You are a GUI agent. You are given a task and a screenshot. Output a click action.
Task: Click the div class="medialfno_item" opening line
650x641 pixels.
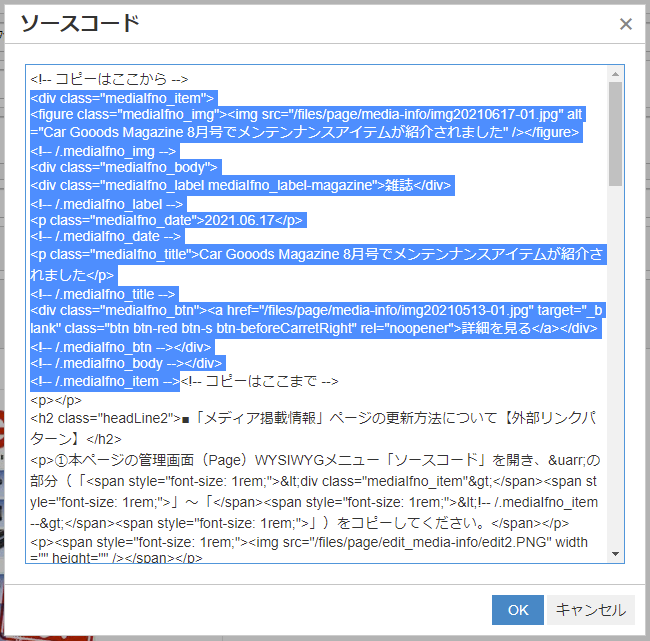click(x=122, y=97)
